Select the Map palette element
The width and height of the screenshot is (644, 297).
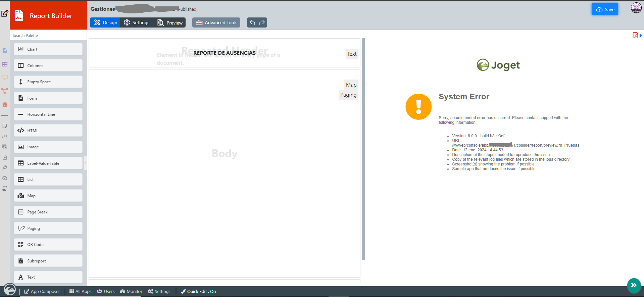click(x=48, y=196)
